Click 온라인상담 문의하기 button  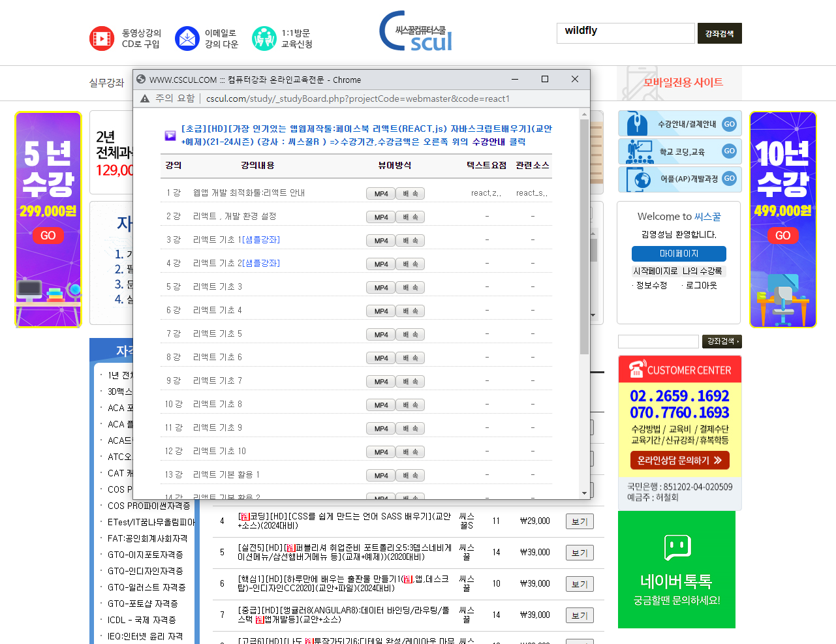point(679,460)
